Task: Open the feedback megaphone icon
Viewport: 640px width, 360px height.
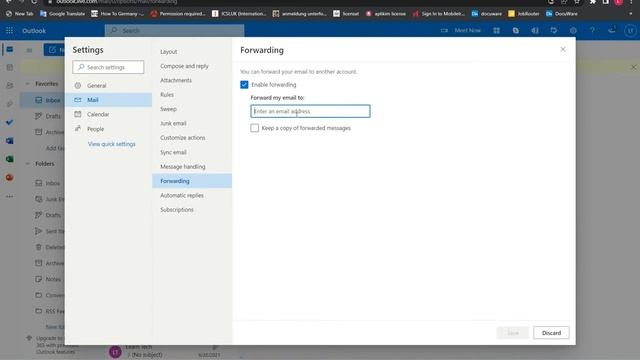Action: [x=611, y=31]
